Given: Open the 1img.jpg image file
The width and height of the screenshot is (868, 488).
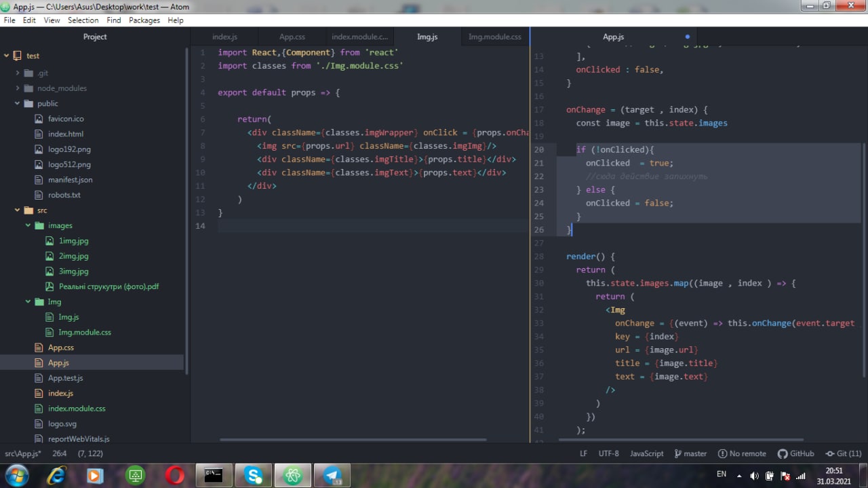Looking at the screenshot, I should pyautogui.click(x=73, y=241).
